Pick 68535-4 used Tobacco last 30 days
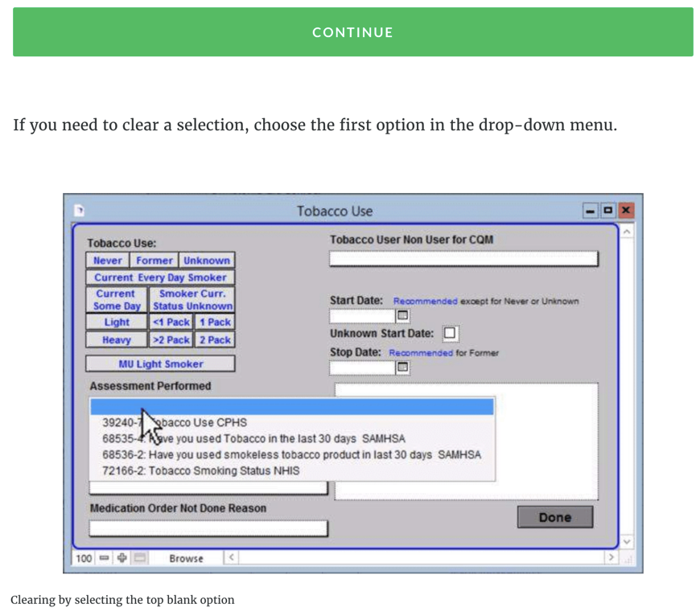The image size is (700, 612). click(x=253, y=438)
